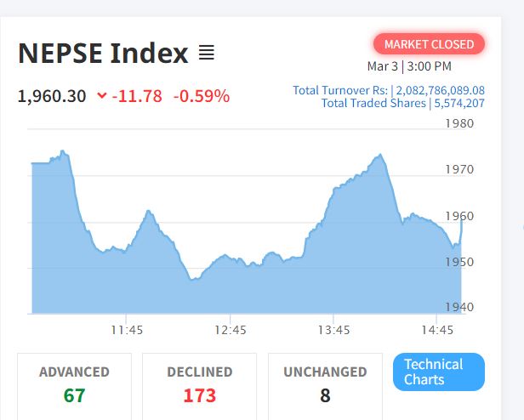Select the NEPSE Index heading

(x=103, y=54)
